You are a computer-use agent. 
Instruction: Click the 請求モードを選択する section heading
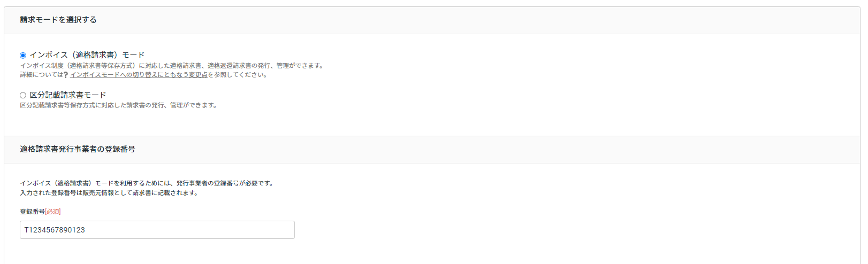58,20
